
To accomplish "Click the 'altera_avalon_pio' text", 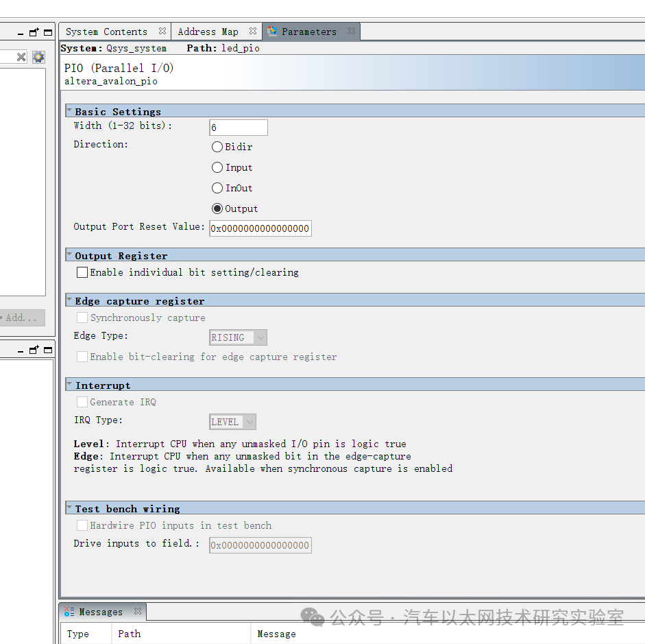I will (110, 81).
